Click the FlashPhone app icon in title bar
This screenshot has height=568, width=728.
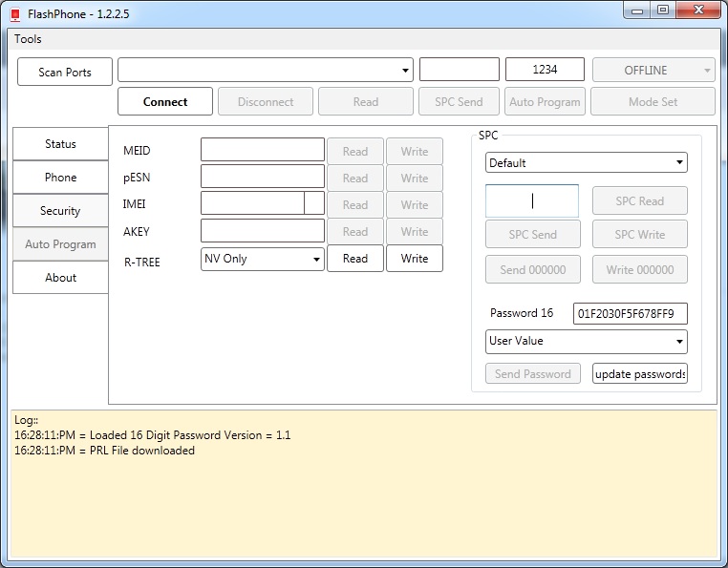[15, 13]
